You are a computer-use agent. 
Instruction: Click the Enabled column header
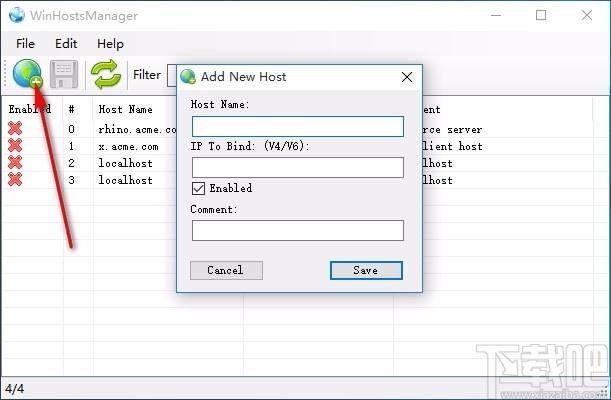click(x=30, y=109)
